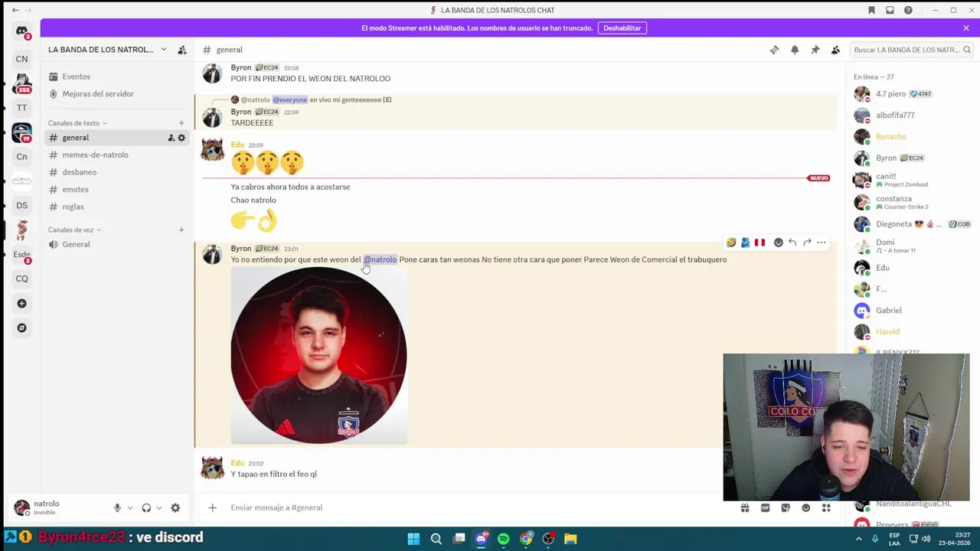Screen dimensions: 980x551
Task: Open user settings gear icon
Action: 175,508
